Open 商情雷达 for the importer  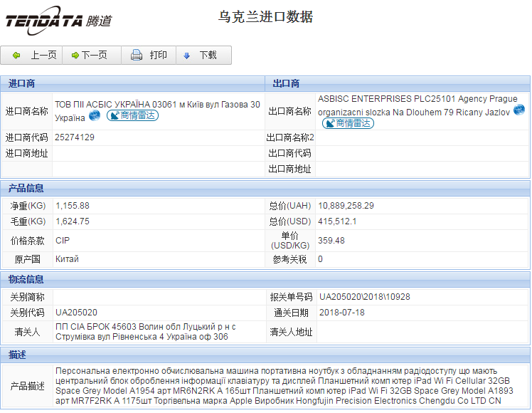coord(132,116)
